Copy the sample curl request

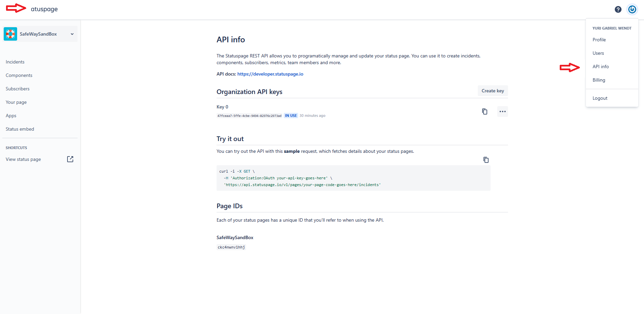[486, 160]
